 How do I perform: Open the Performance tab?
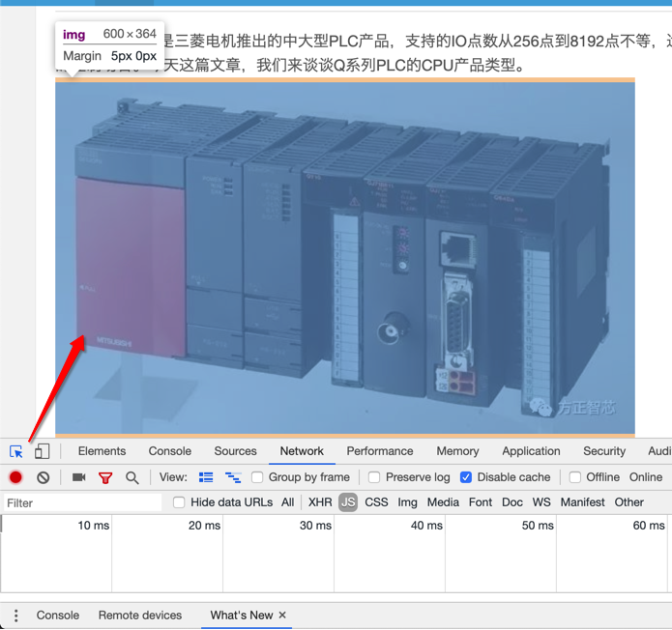[380, 451]
